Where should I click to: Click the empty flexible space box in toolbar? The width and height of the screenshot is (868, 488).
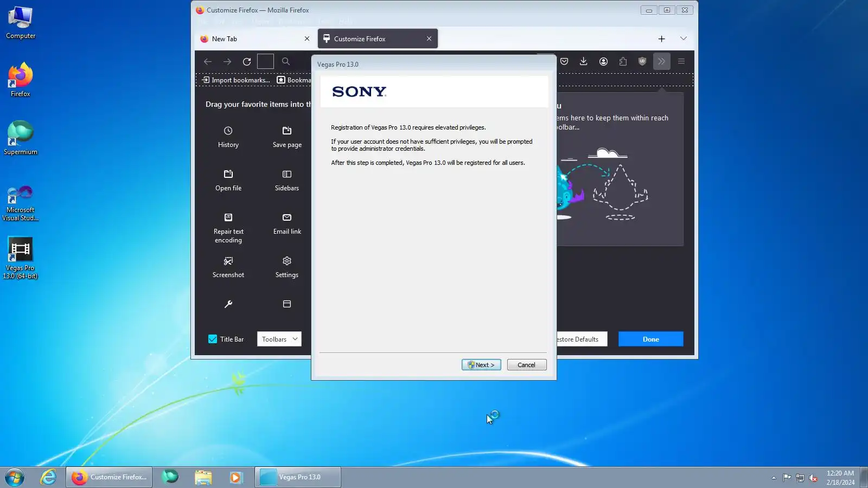(265, 61)
